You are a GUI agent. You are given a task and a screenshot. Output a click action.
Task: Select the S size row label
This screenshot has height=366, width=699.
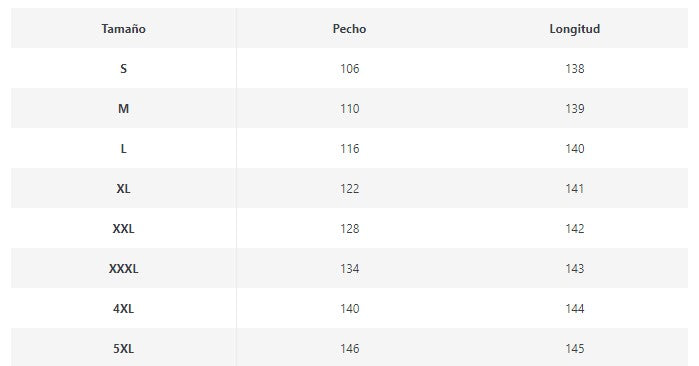point(123,69)
